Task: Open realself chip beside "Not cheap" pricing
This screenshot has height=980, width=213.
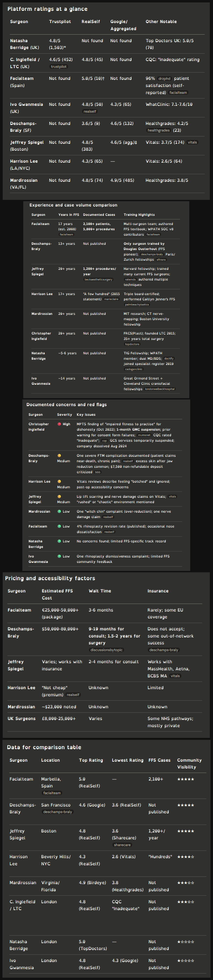Action: click(73, 695)
